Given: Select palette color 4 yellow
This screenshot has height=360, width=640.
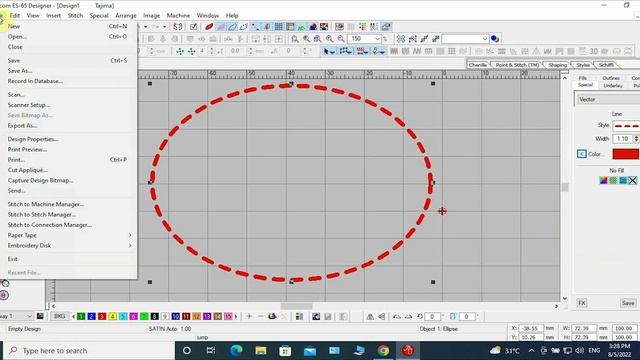Looking at the screenshot, I should pyautogui.click(x=113, y=316).
